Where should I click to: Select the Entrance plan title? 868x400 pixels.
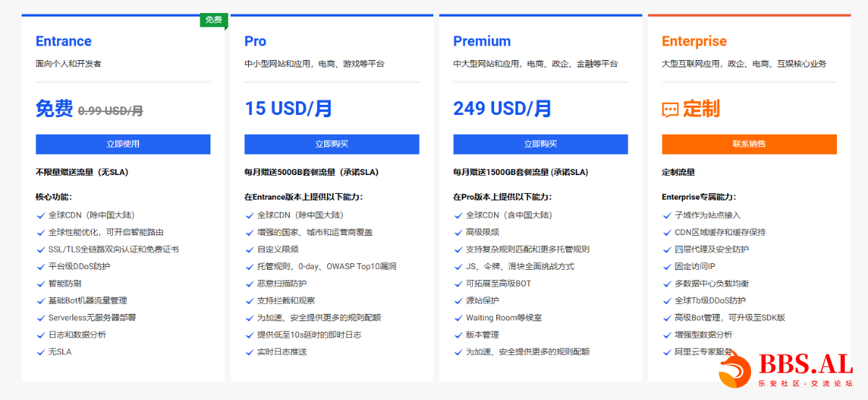64,41
